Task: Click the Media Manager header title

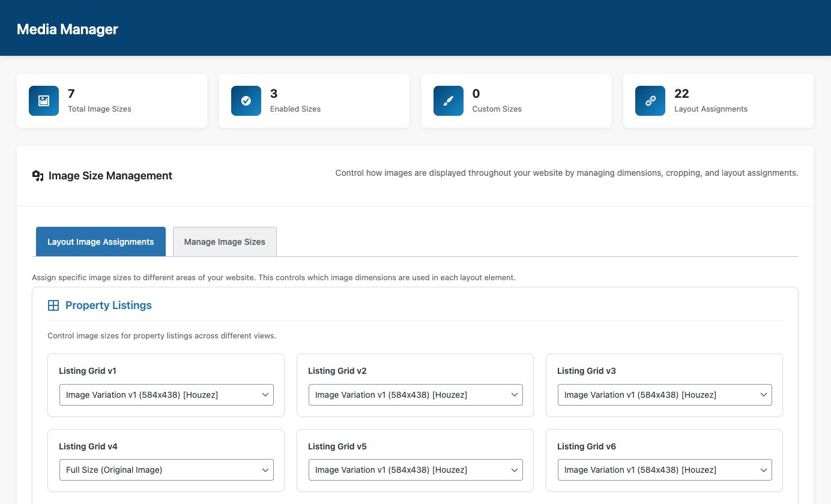Action: [x=67, y=29]
